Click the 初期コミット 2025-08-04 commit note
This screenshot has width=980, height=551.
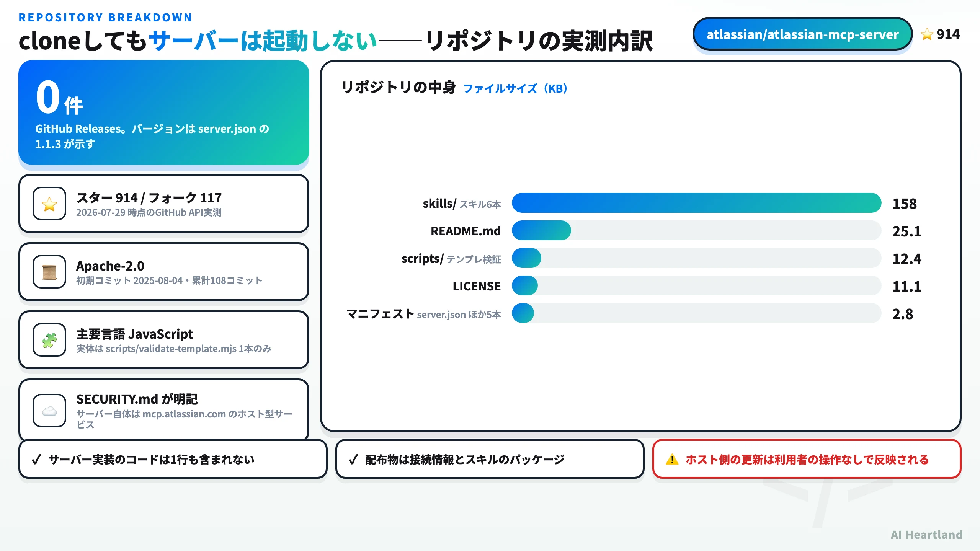pos(169,280)
